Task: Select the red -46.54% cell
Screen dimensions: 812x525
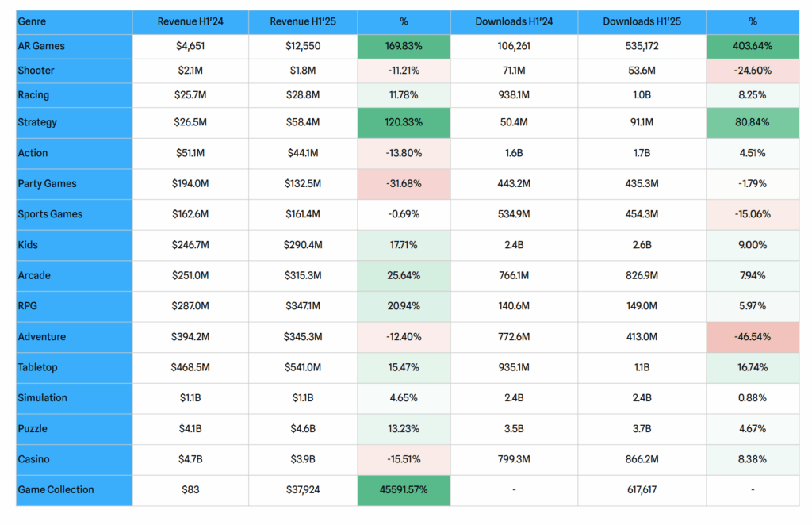Action: click(753, 337)
